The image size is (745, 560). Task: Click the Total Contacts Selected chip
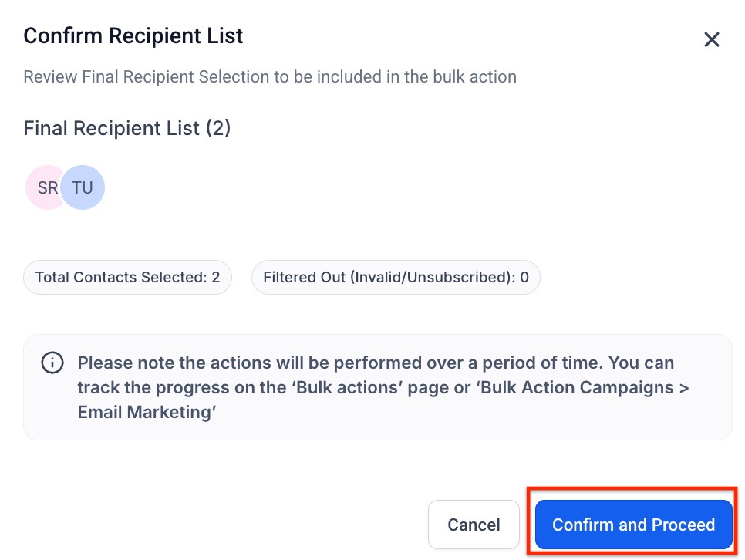coord(127,278)
